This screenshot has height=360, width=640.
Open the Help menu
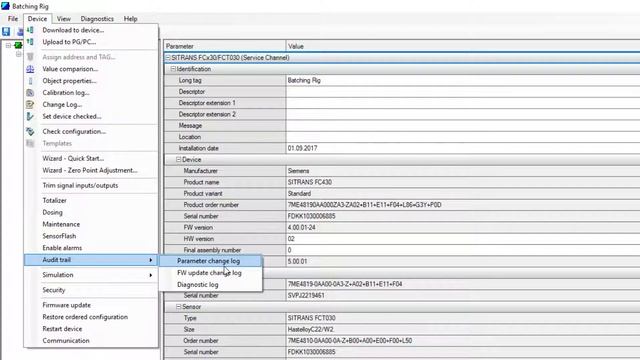click(x=131, y=19)
